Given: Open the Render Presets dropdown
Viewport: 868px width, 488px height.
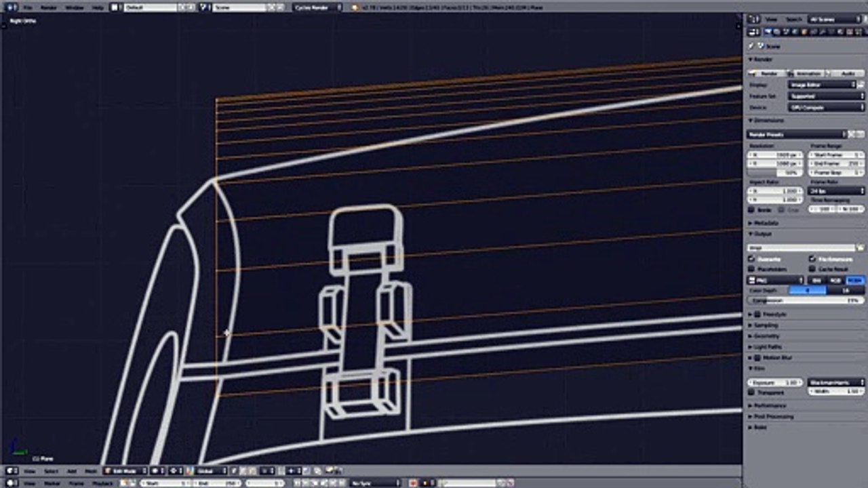Looking at the screenshot, I should pos(797,134).
